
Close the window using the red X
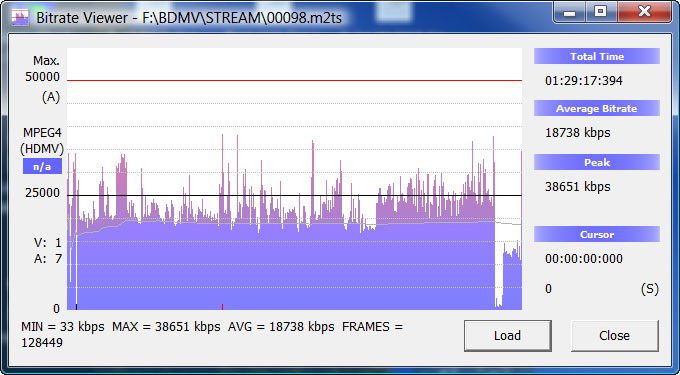tap(644, 13)
